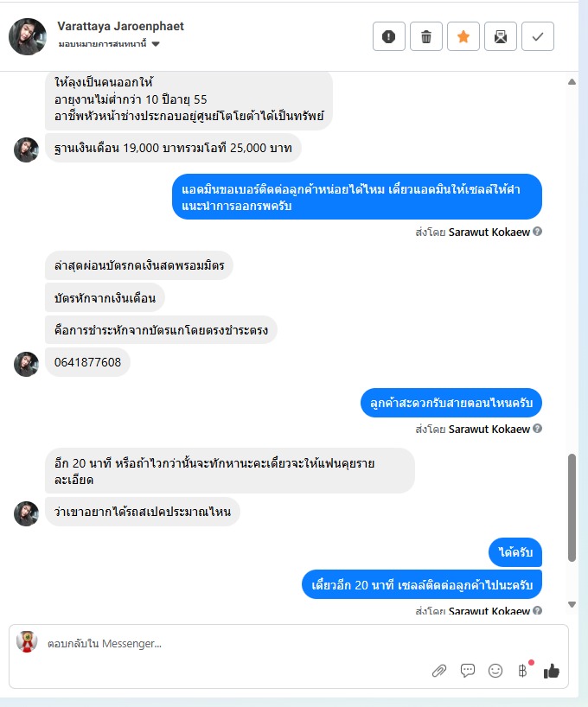Send a thumbs-up like
The width and height of the screenshot is (588, 707).
551,671
